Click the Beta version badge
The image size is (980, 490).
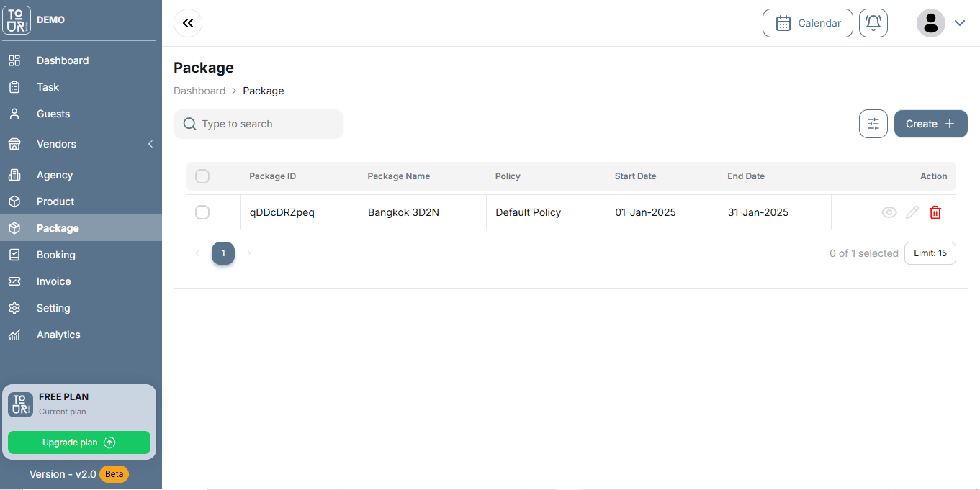(114, 474)
